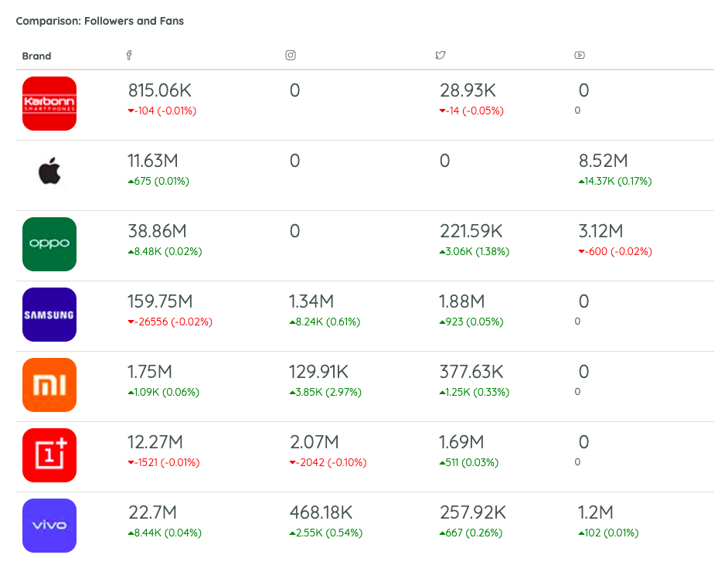
Task: Click Xiaomi's Instagram value 129.91K
Action: click(319, 372)
